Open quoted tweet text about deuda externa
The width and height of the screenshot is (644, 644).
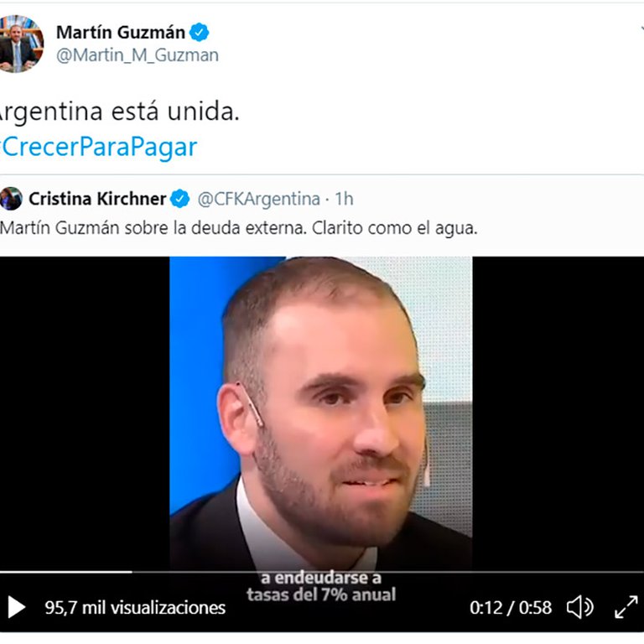[239, 228]
